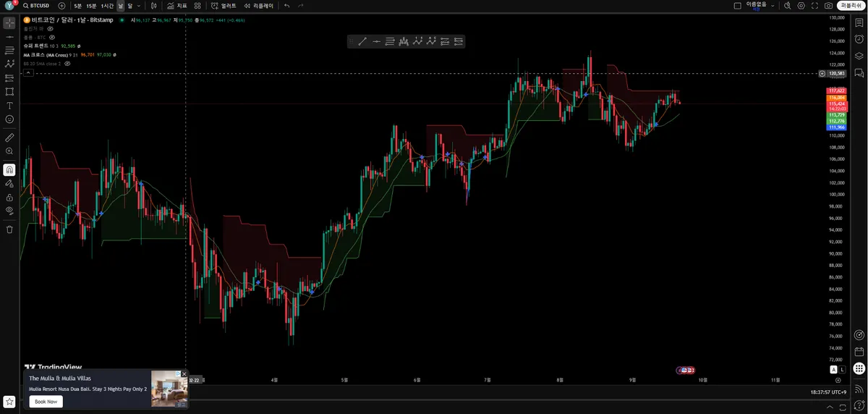Open the emoji icons tool
Viewport: 868px width, 414px height.
(9, 119)
